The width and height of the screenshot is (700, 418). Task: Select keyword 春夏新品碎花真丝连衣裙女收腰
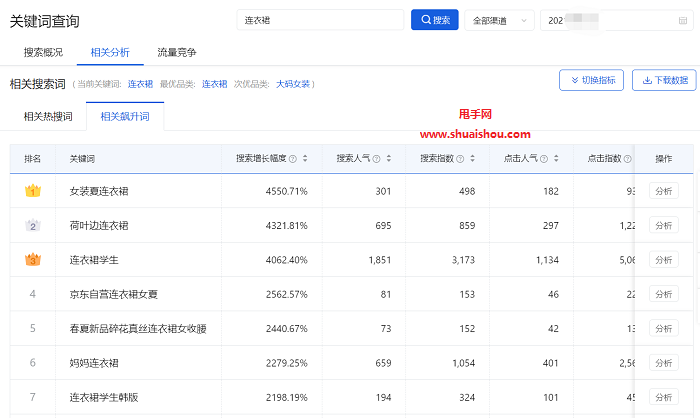pos(138,329)
